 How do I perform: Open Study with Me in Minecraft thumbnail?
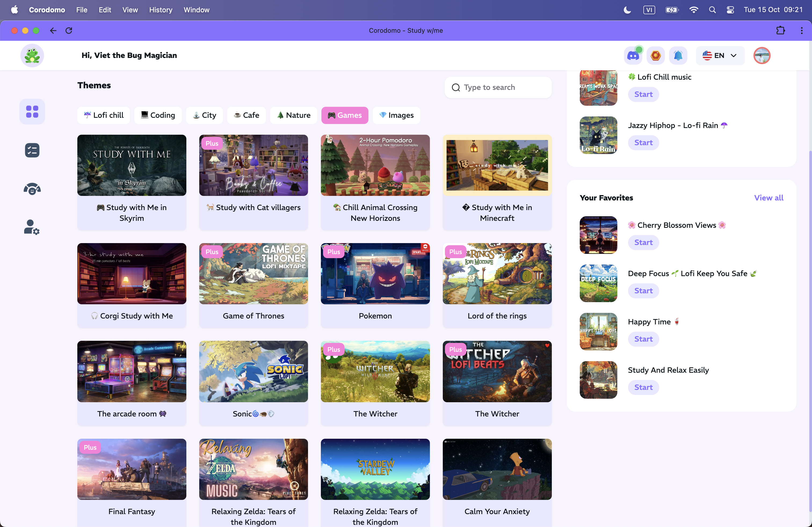[x=497, y=165]
